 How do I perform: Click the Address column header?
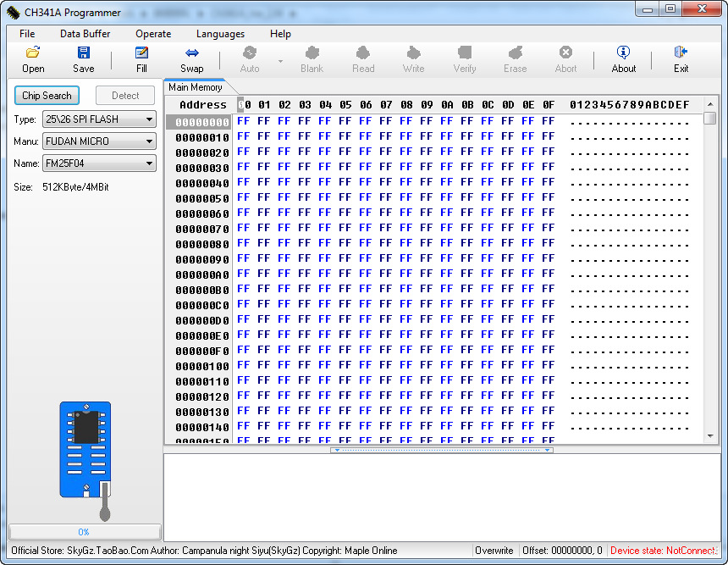203,104
